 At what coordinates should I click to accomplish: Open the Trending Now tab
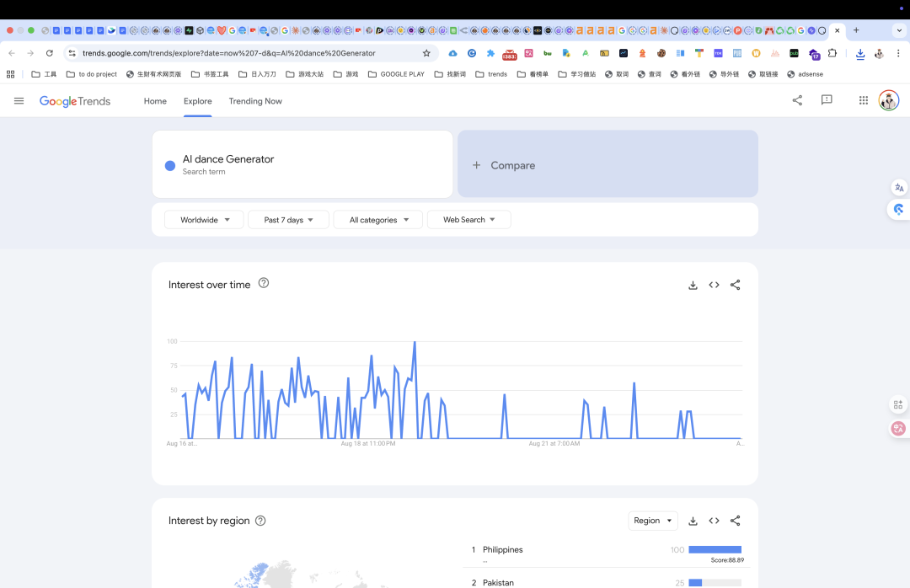[x=255, y=101]
